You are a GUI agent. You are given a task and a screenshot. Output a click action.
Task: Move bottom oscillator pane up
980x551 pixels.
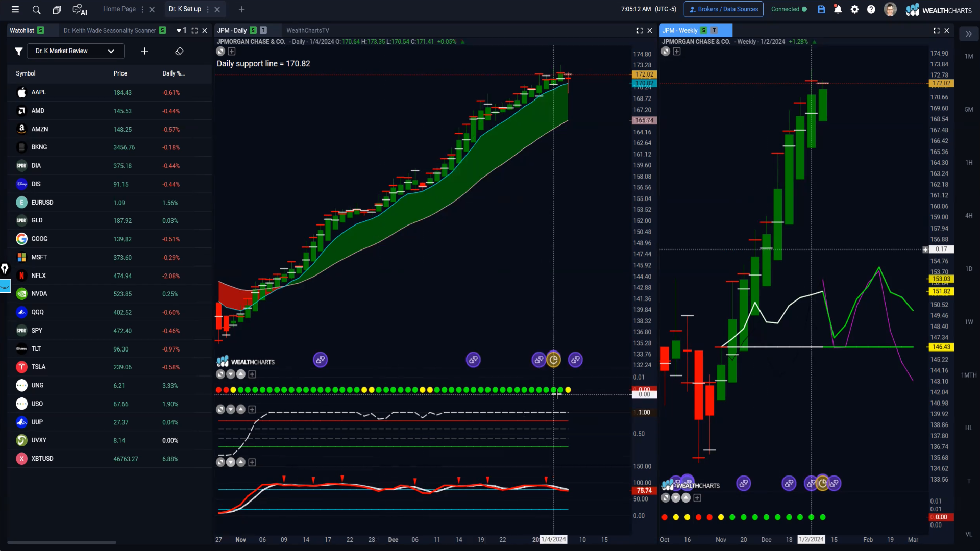(x=241, y=462)
